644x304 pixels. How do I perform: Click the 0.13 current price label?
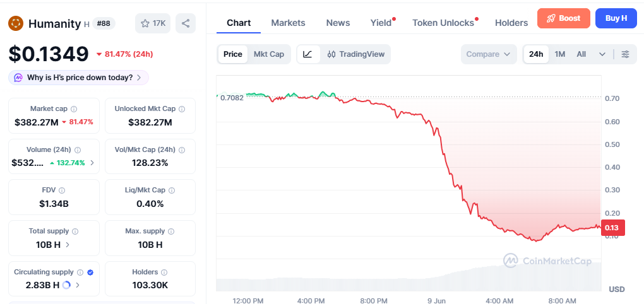(x=613, y=228)
